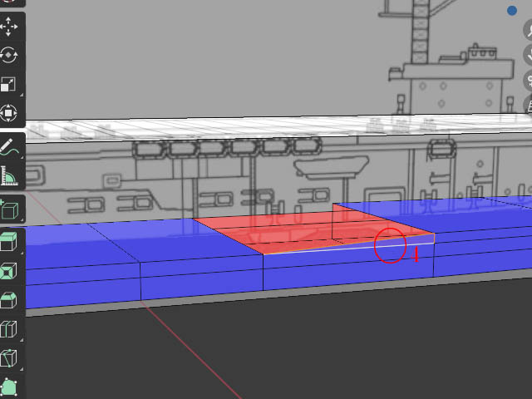Select the Move tool
This screenshot has width=532, height=399.
(9, 26)
